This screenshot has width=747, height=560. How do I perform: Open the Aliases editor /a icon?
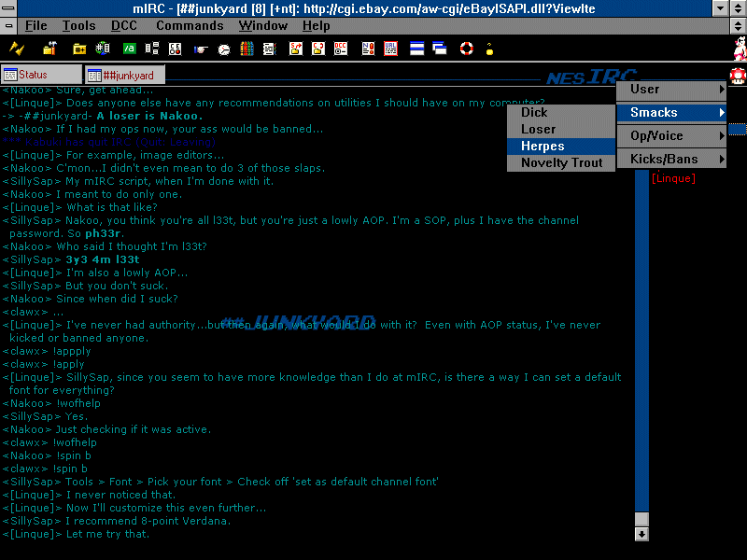(x=129, y=49)
